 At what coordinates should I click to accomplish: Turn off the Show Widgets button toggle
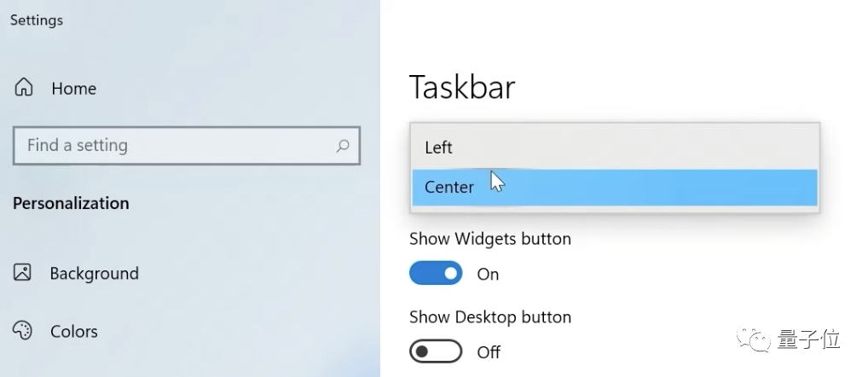pos(436,274)
